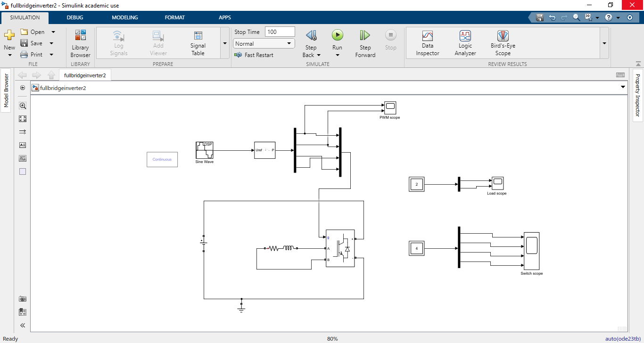Image resolution: width=644 pixels, height=343 pixels.
Task: Select the Image insert tool
Action: (x=23, y=158)
